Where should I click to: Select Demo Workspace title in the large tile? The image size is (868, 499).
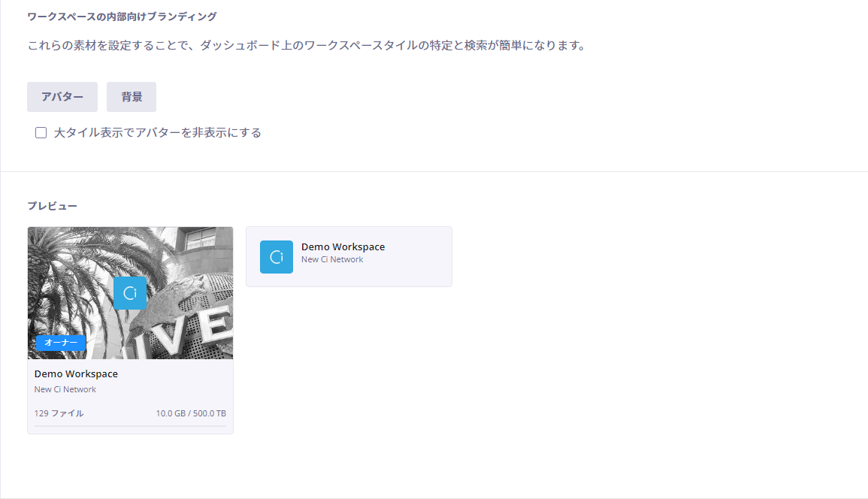(76, 373)
